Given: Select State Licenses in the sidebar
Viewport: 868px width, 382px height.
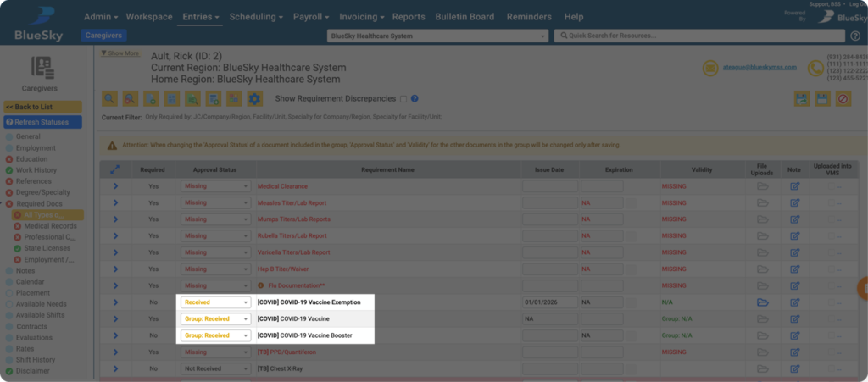Looking at the screenshot, I should [x=49, y=248].
